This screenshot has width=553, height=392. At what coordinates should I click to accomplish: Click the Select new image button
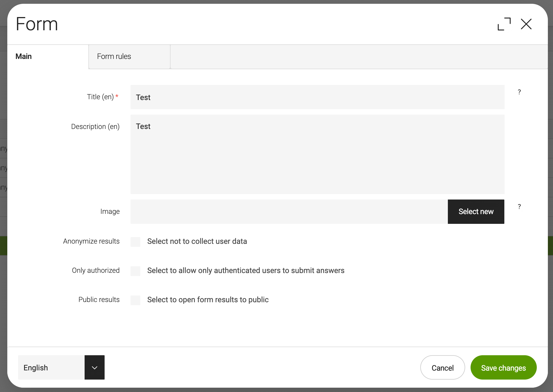(476, 211)
